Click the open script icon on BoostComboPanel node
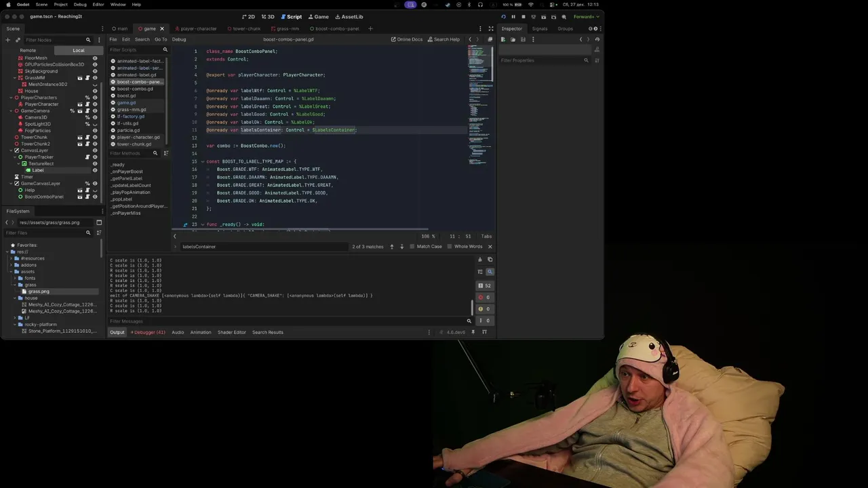This screenshot has height=488, width=868. [87, 197]
